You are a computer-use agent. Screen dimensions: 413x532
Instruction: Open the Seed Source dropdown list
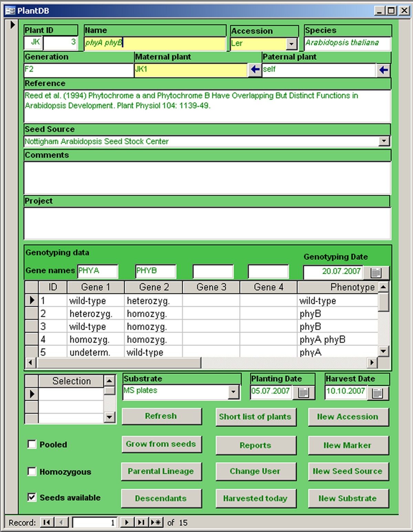pos(384,141)
